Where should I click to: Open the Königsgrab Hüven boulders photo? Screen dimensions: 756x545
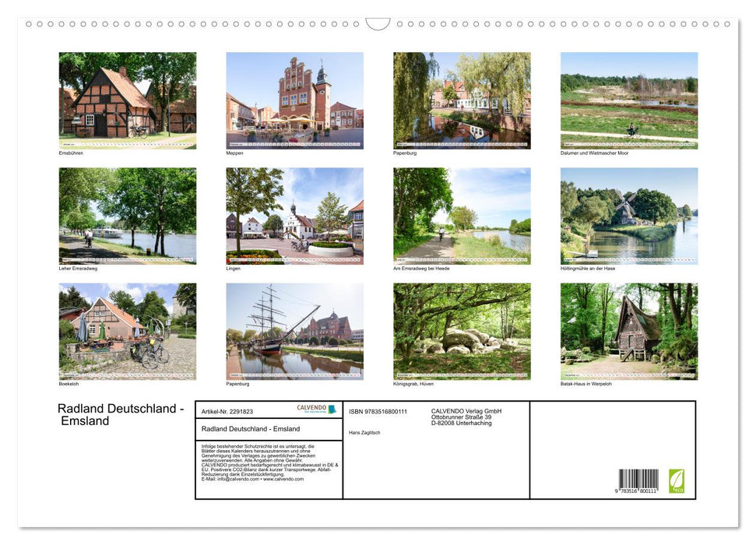pyautogui.click(x=462, y=332)
